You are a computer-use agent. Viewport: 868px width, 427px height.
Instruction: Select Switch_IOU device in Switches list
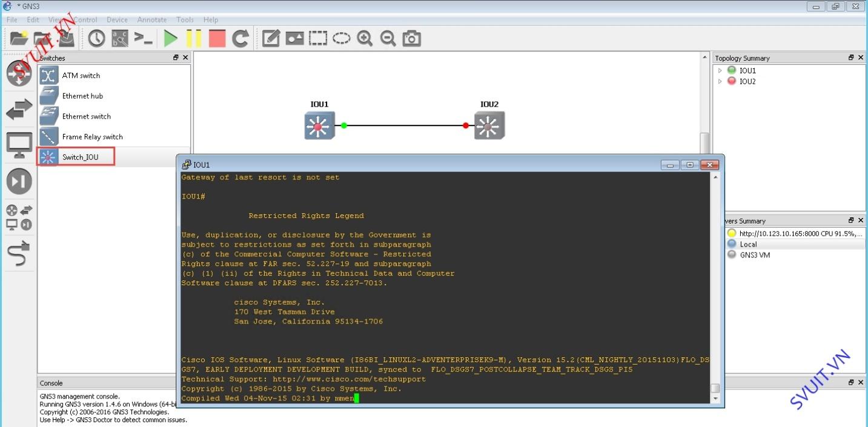coord(113,157)
